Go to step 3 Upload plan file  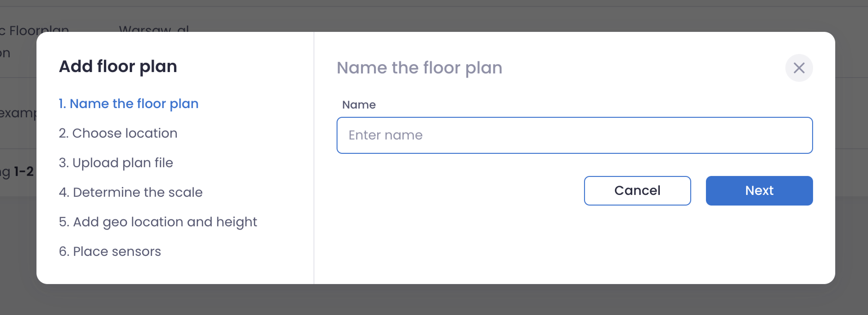click(x=116, y=163)
